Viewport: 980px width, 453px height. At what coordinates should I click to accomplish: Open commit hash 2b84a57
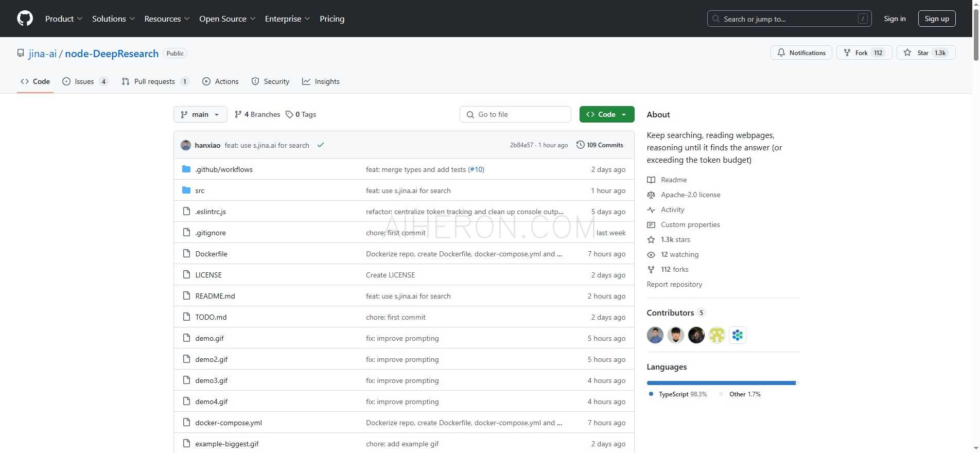[521, 145]
